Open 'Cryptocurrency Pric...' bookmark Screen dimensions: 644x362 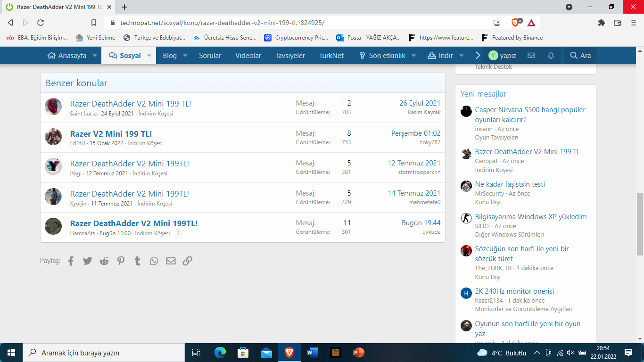tap(296, 38)
